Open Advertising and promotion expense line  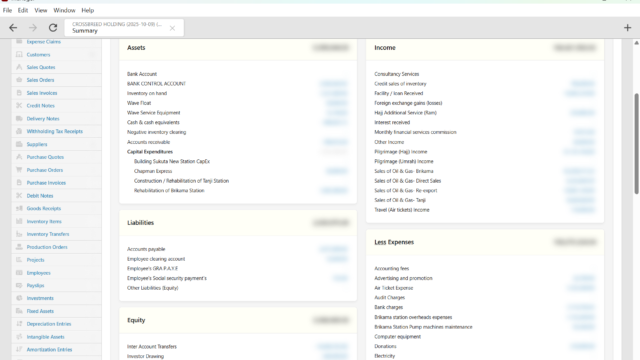[403, 278]
